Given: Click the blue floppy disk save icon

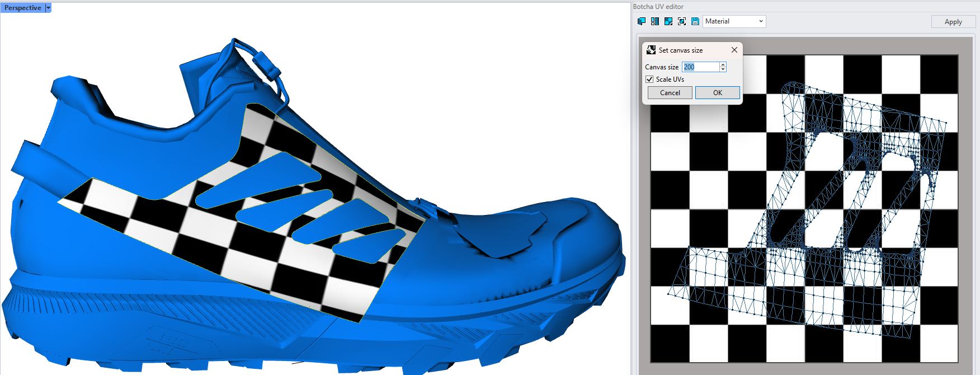Looking at the screenshot, I should point(695,21).
